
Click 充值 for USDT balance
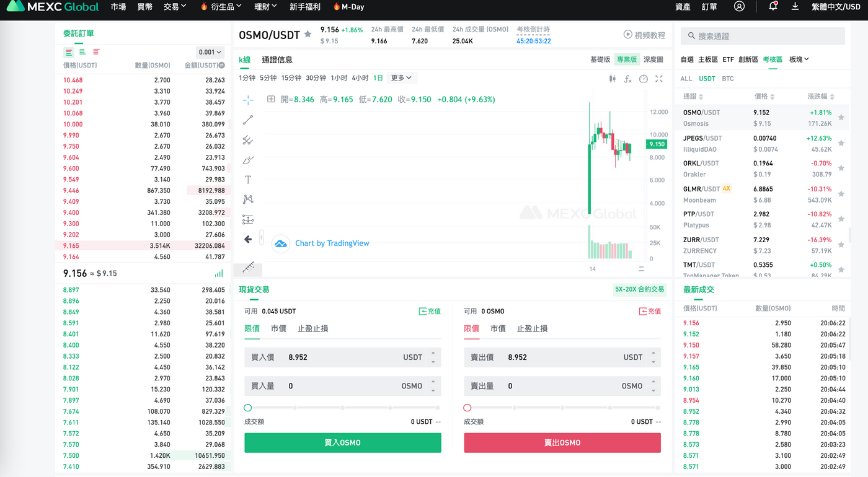point(430,311)
